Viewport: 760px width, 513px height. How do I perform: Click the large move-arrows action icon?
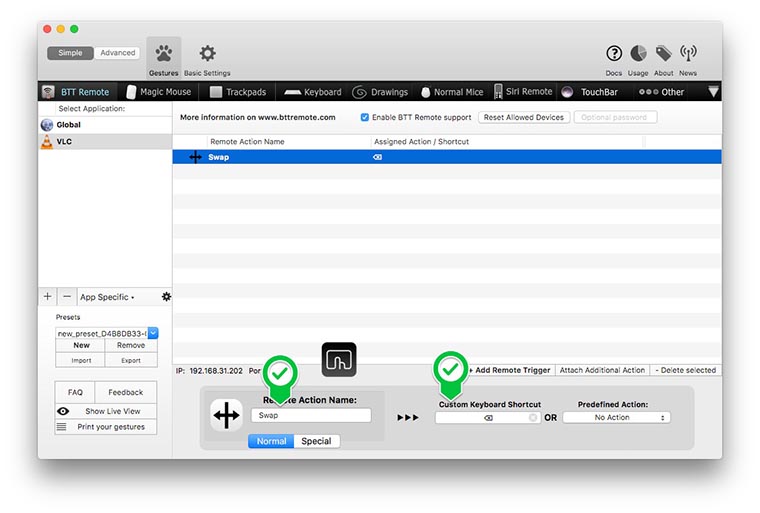pos(226,416)
